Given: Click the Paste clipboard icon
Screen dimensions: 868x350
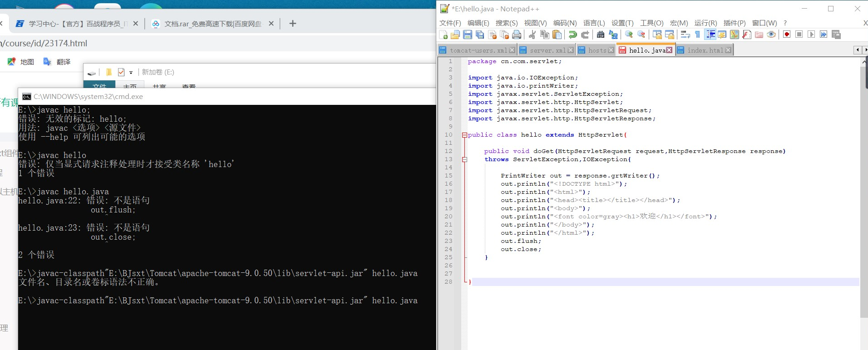Looking at the screenshot, I should pyautogui.click(x=557, y=35).
